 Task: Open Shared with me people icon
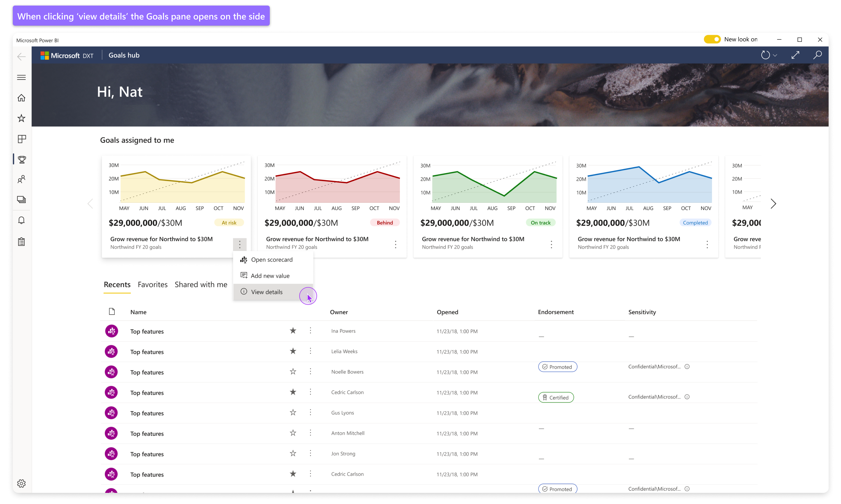21,179
